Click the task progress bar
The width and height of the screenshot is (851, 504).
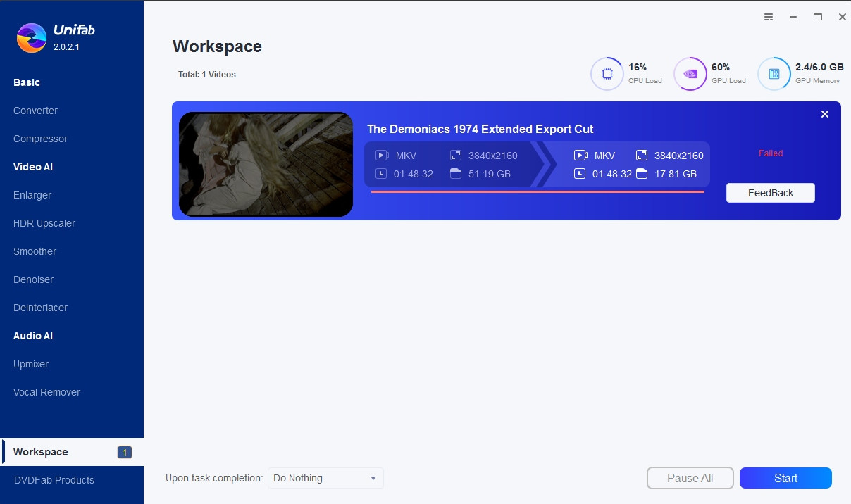click(x=538, y=191)
